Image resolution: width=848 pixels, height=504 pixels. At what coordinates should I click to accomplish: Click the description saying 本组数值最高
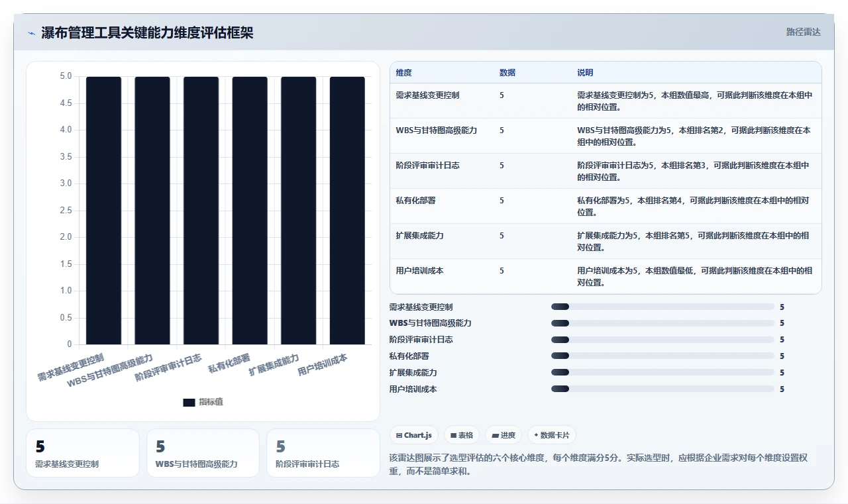point(695,101)
